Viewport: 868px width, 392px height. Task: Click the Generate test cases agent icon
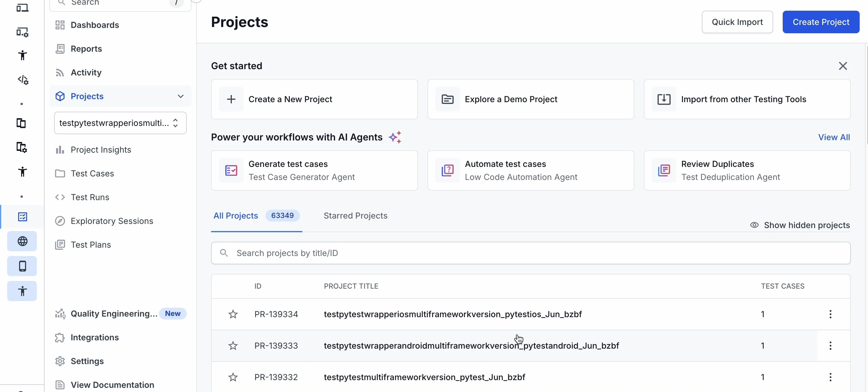(231, 170)
